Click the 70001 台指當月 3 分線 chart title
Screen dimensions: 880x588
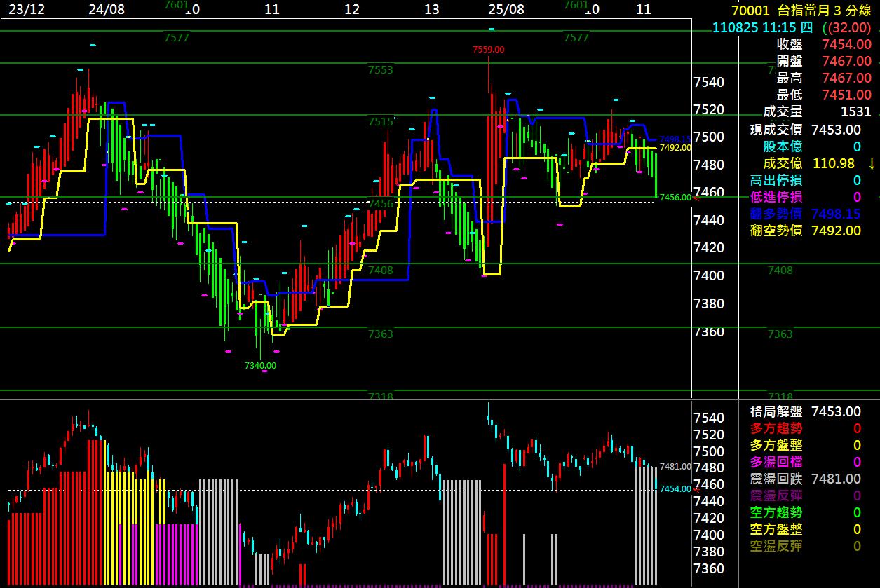(801, 10)
